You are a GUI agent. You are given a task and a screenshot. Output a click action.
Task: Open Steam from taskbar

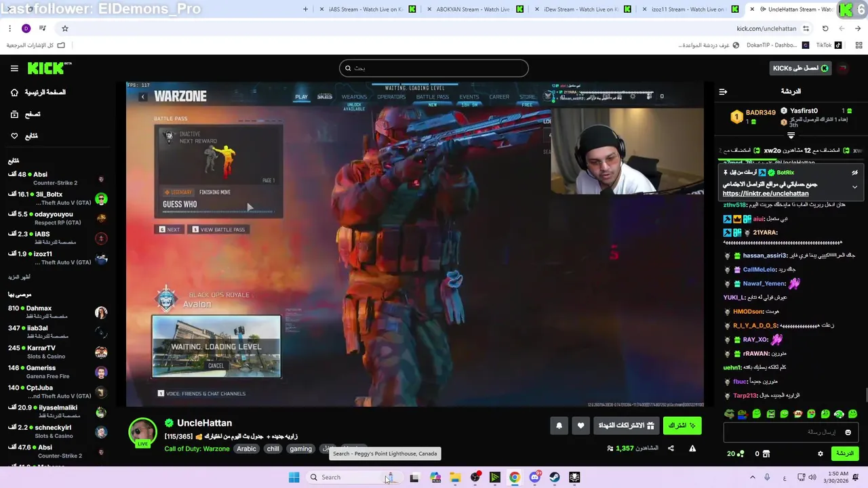(x=555, y=477)
